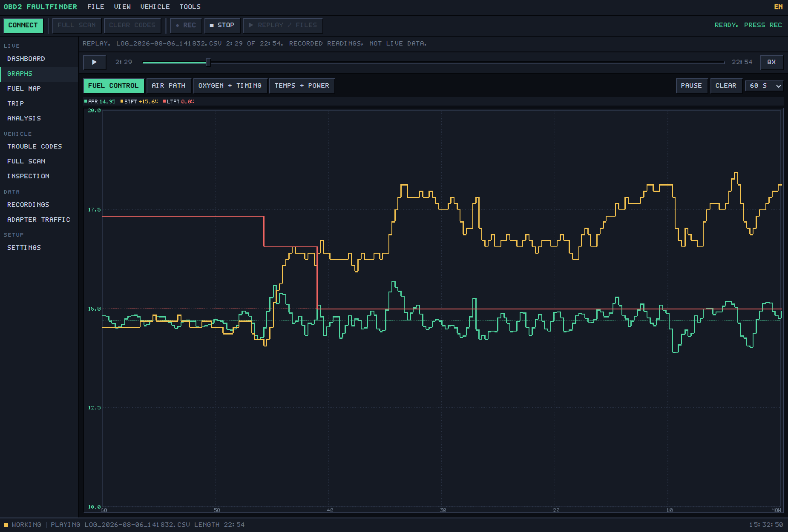The image size is (788, 532).
Task: Switch to the AIR PATH tab
Action: [169, 86]
